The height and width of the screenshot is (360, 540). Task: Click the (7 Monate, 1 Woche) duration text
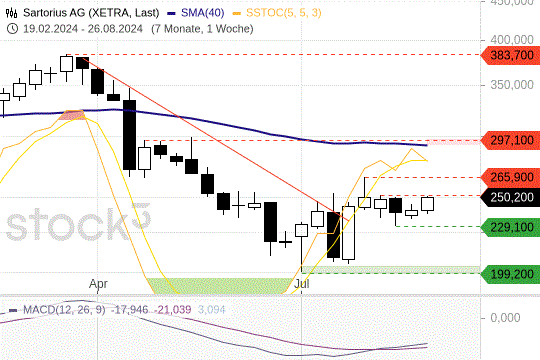[202, 29]
